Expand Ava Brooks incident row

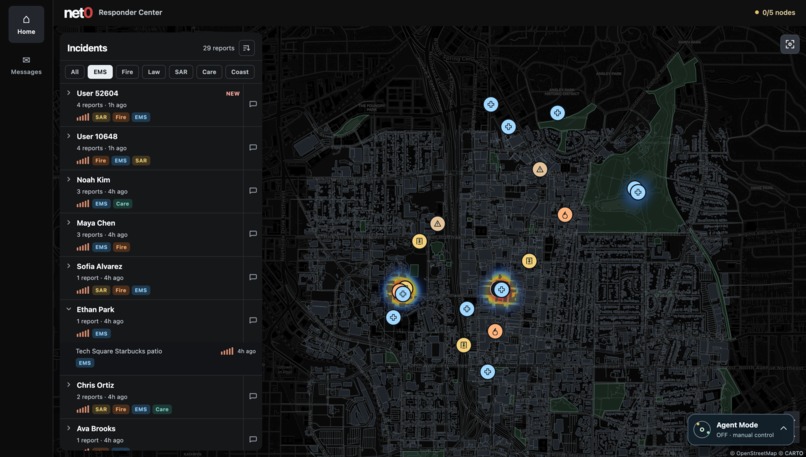tap(68, 428)
